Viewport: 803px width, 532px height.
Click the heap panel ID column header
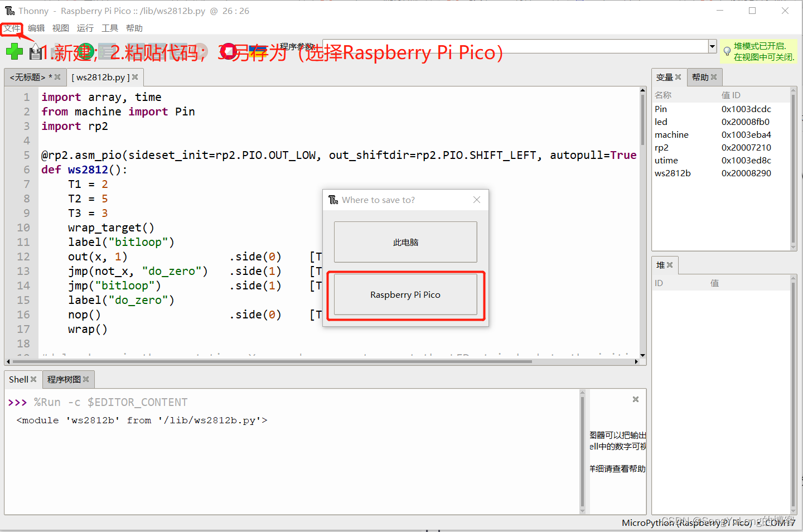click(x=659, y=283)
